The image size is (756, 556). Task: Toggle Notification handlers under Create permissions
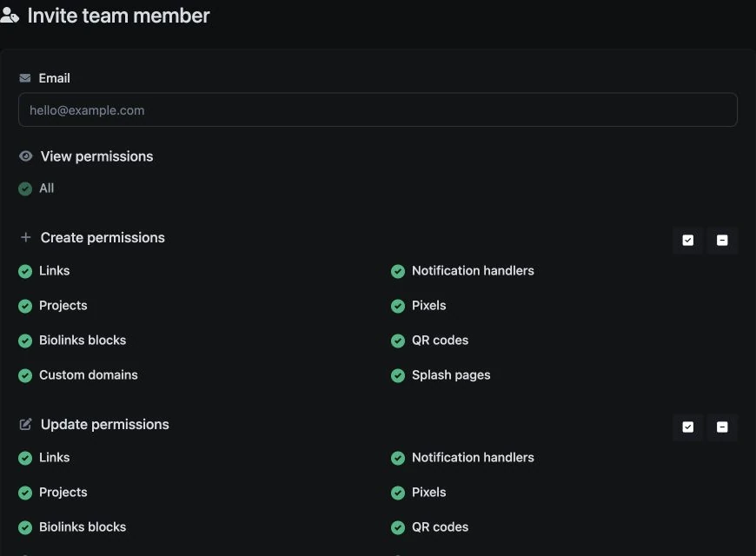tap(398, 272)
